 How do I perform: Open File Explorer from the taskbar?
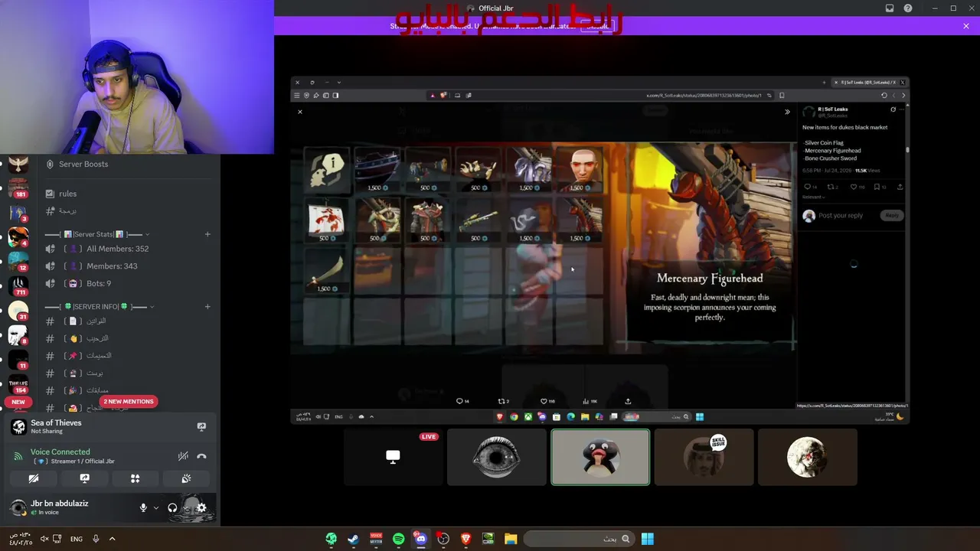coord(511,539)
